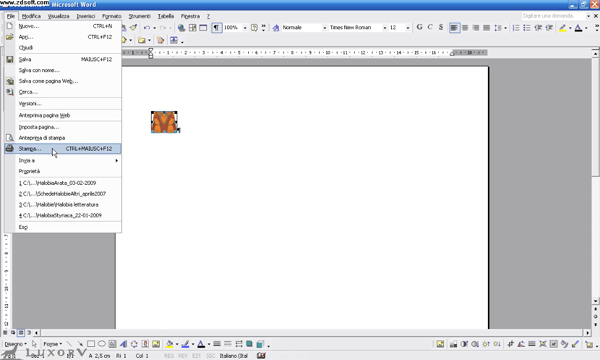Viewport: 600px width, 360px height.
Task: Toggle bold G button
Action: tap(419, 27)
